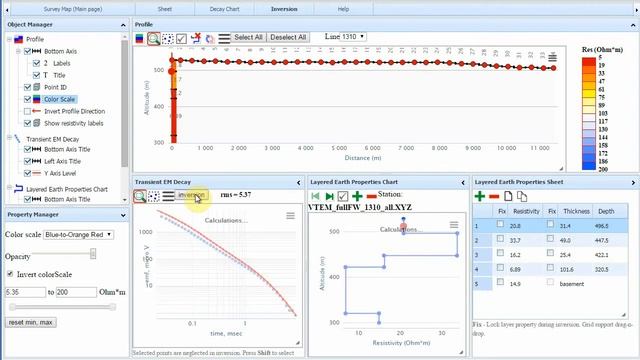Toggle the Color Scale checkbox
The height and width of the screenshot is (360, 640).
click(x=27, y=99)
